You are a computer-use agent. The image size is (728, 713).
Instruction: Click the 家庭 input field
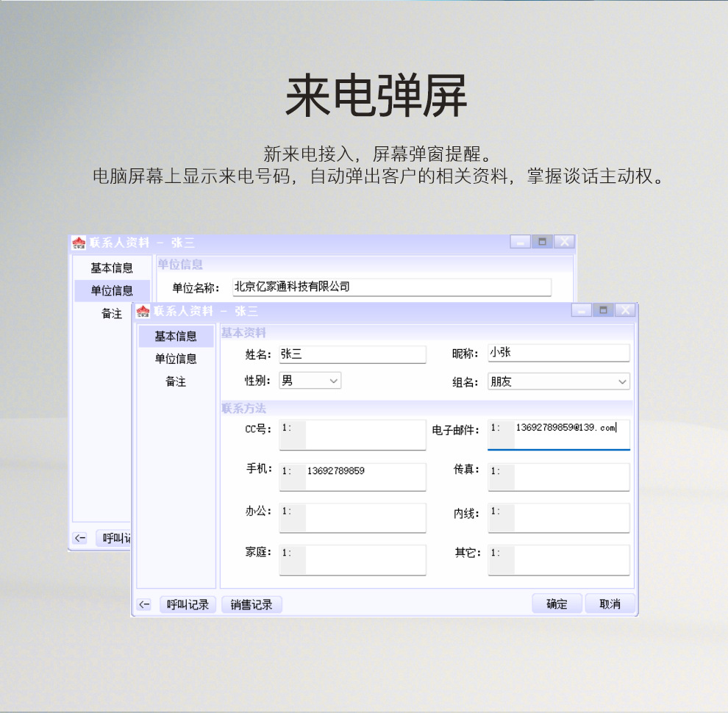[352, 560]
